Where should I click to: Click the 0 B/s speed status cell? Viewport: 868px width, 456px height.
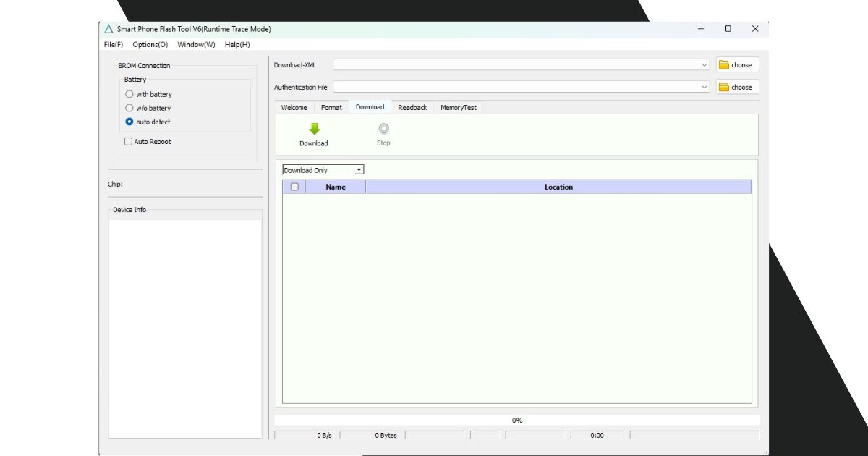pos(305,436)
